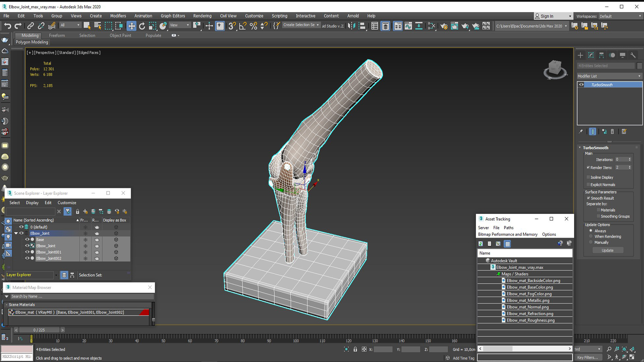Viewport: 644px width, 362px height.
Task: Open Create Selection Set dropdown
Action: click(x=301, y=25)
